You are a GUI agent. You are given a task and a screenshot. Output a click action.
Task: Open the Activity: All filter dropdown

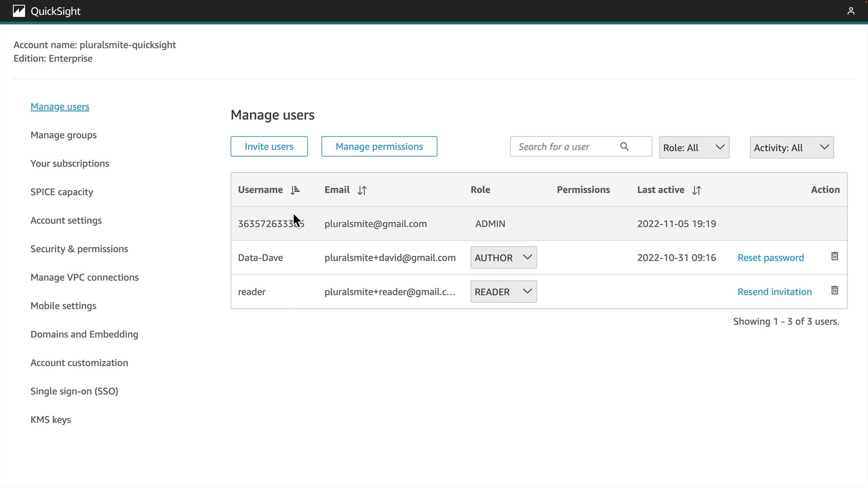click(x=792, y=148)
